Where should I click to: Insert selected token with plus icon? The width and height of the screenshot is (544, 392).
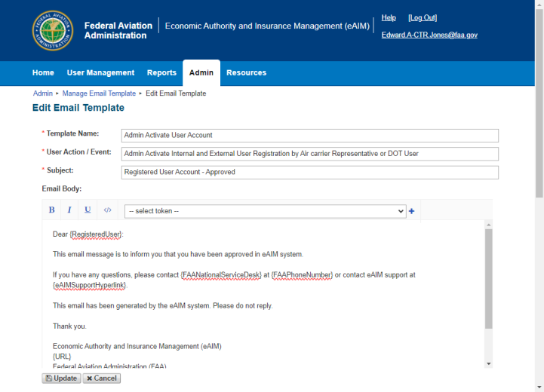(x=411, y=211)
